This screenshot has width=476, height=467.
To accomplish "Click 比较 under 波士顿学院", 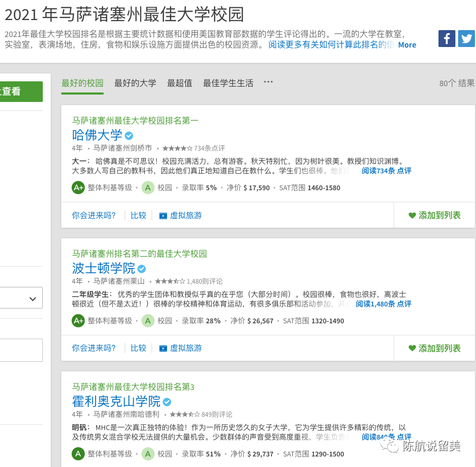I will tap(138, 348).
